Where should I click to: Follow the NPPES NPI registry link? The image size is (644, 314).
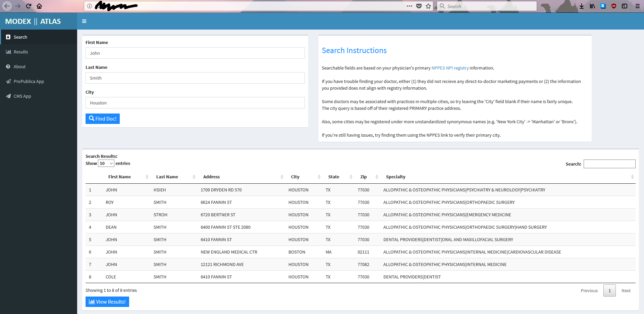click(x=450, y=68)
